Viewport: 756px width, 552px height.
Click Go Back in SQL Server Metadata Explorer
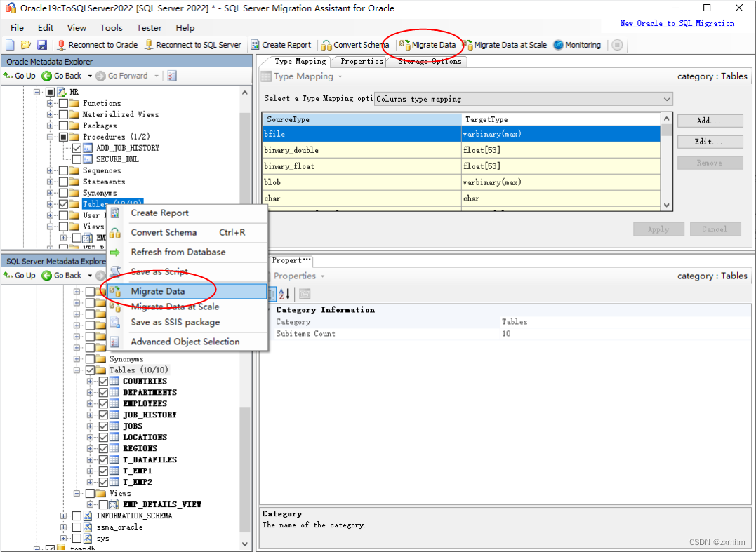(62, 275)
